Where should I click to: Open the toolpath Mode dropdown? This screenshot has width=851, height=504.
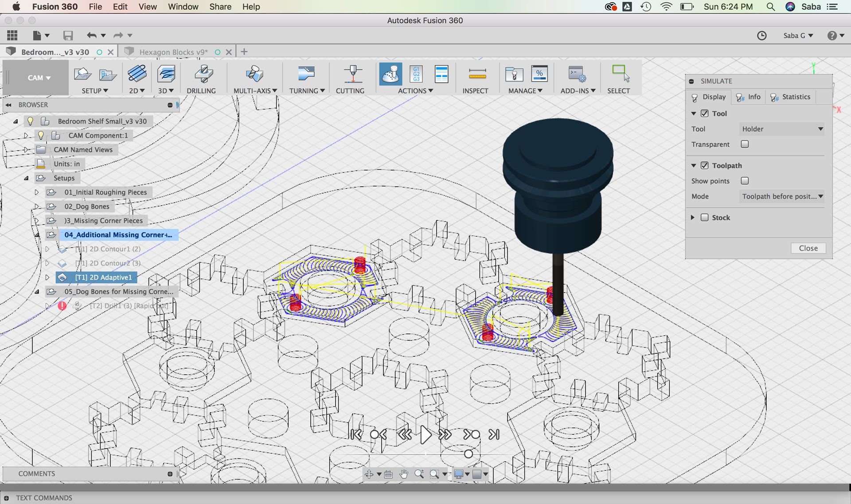pyautogui.click(x=781, y=196)
